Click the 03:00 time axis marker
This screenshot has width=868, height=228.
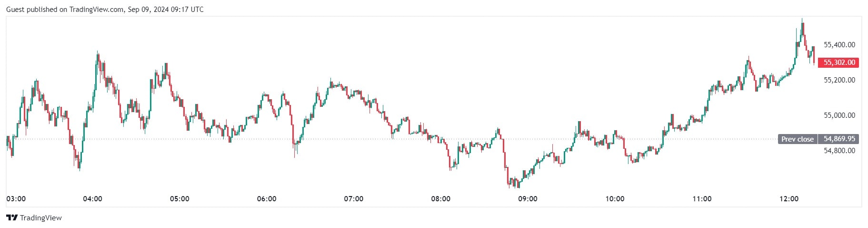tap(16, 199)
